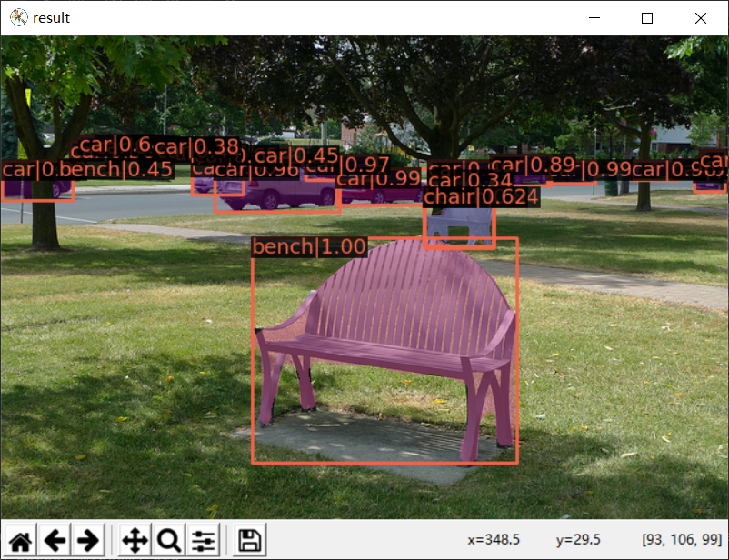Screen dimensions: 729x560
Task: Minimize the result window
Action: [594, 17]
